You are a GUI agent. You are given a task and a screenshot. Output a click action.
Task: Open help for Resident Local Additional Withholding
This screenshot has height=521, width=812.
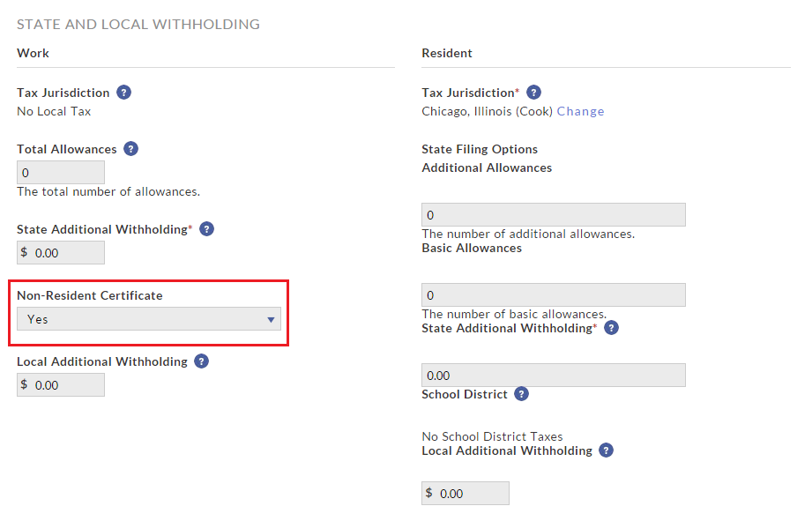(x=607, y=450)
